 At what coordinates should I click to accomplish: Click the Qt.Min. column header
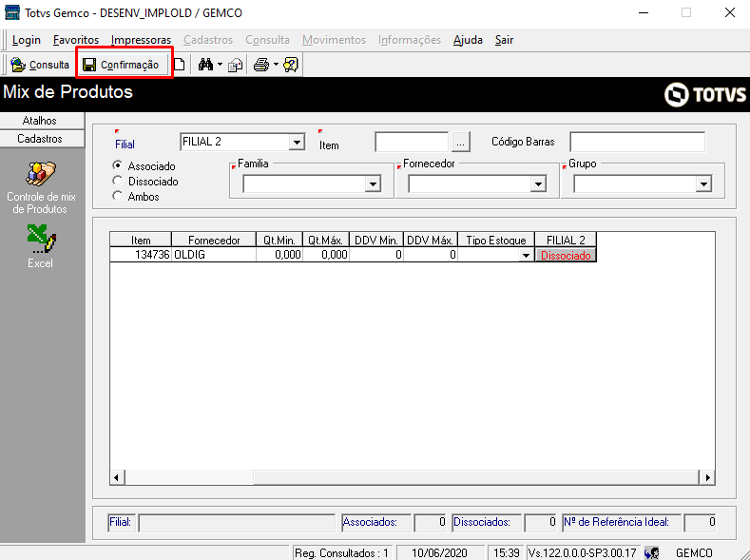coord(279,241)
